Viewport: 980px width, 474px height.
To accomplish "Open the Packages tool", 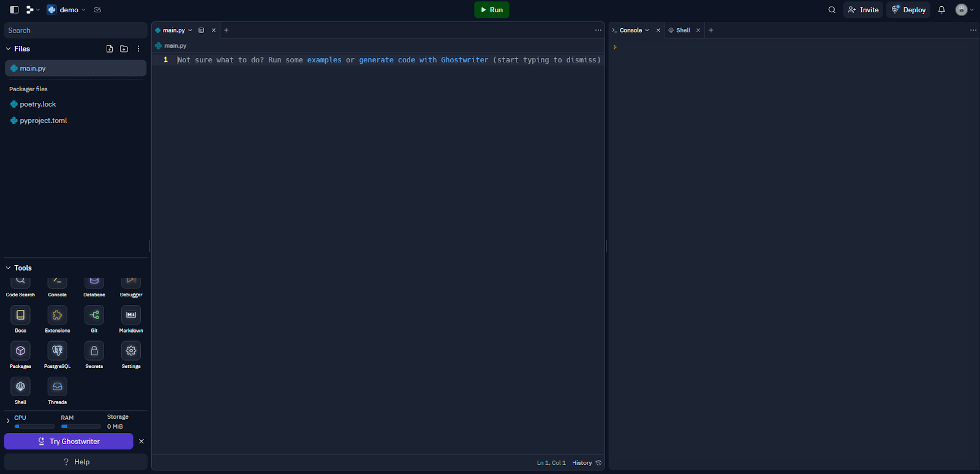I will [x=20, y=351].
